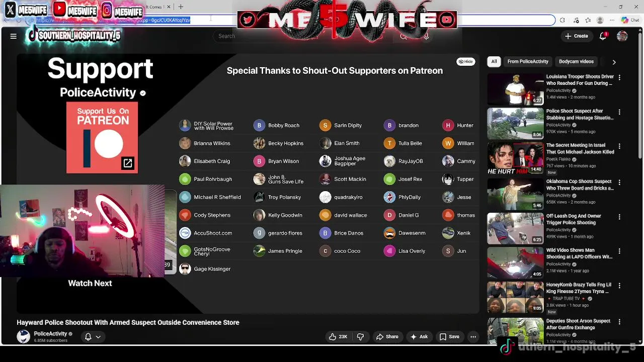This screenshot has width=644, height=362.
Task: Open options menu for Oklahoma Cop video
Action: [x=619, y=182]
